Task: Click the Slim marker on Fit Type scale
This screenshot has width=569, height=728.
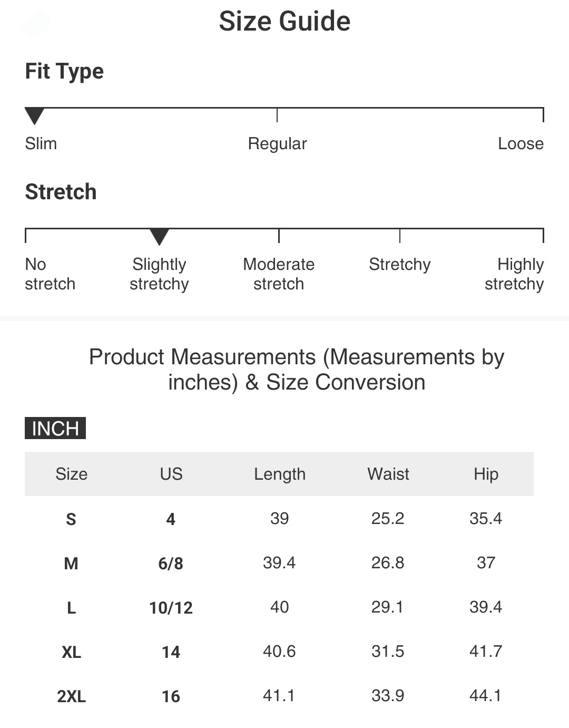Action: tap(34, 115)
